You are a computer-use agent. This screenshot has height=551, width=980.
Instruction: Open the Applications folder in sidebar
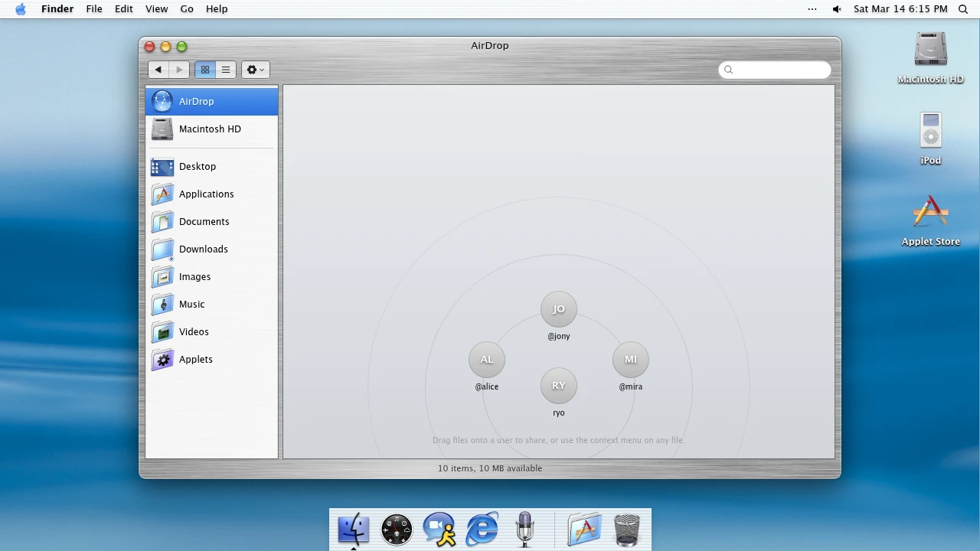[211, 194]
